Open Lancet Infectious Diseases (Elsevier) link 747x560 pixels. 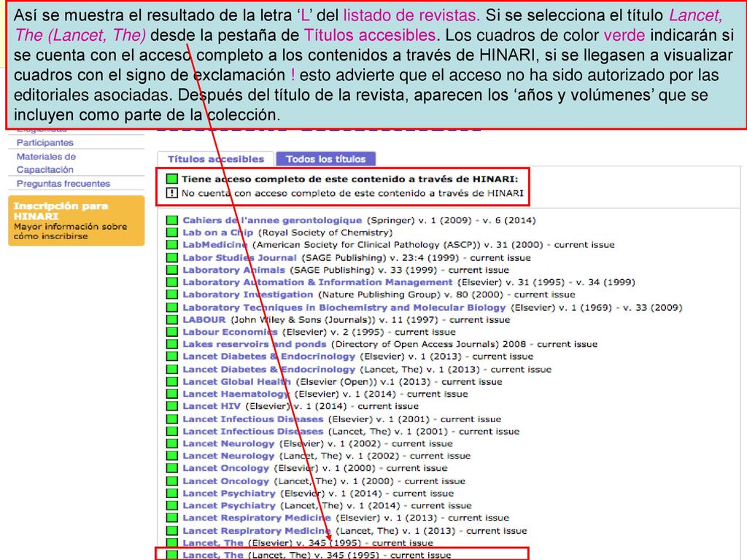(x=252, y=419)
